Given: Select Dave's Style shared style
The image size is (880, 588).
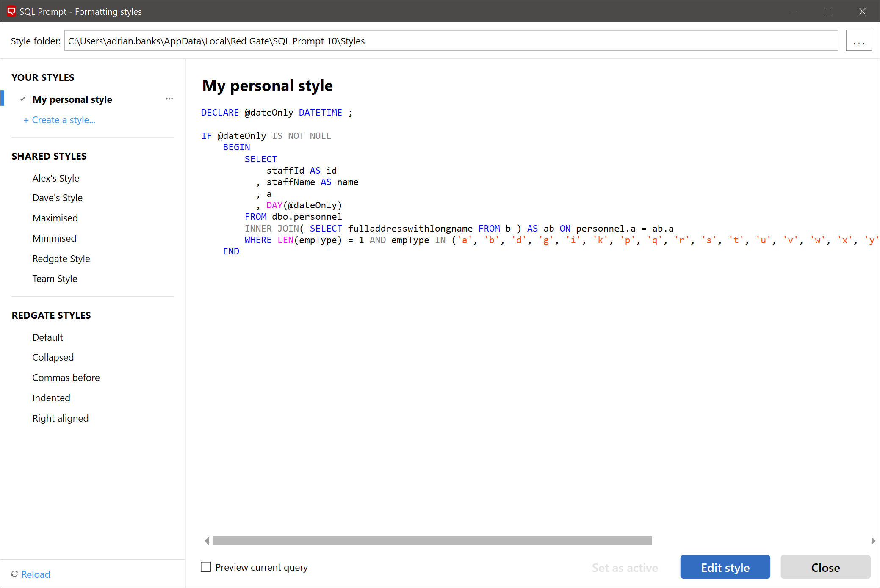Looking at the screenshot, I should (58, 198).
